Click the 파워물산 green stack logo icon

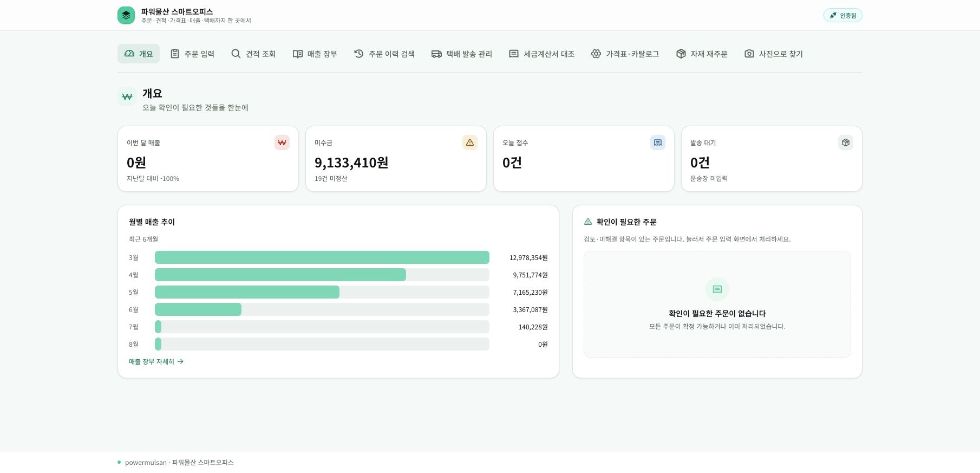126,15
